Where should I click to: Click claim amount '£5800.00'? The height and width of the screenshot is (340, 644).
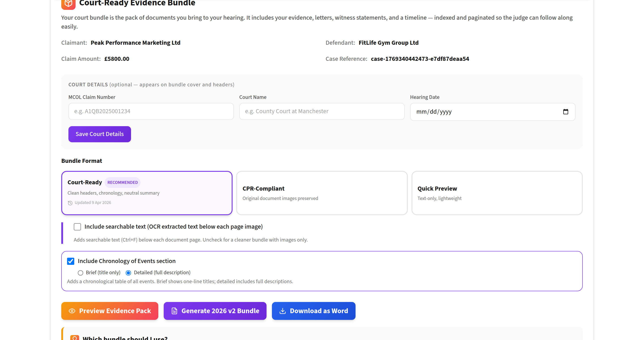coord(117,59)
